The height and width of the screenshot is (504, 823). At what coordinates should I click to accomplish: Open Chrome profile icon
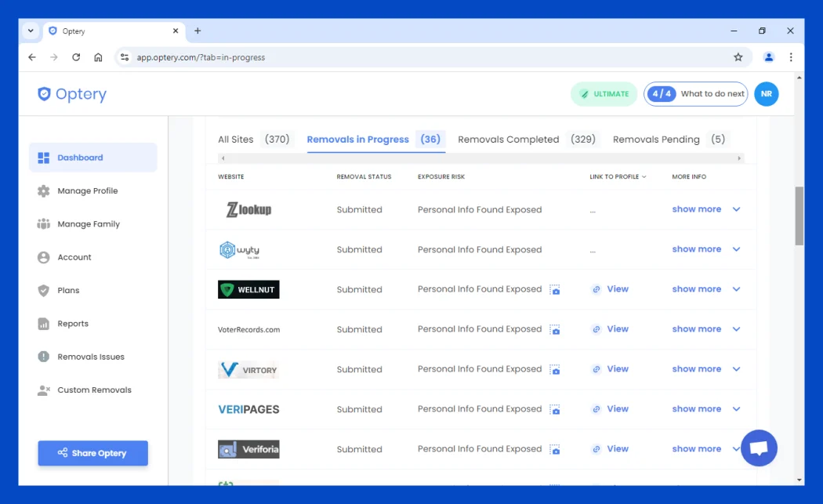[768, 57]
